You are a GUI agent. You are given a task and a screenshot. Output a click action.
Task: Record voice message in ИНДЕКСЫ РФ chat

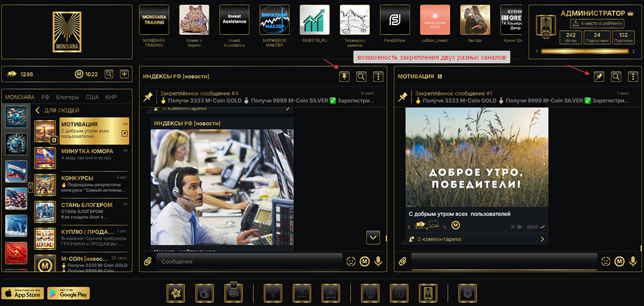[x=378, y=262]
